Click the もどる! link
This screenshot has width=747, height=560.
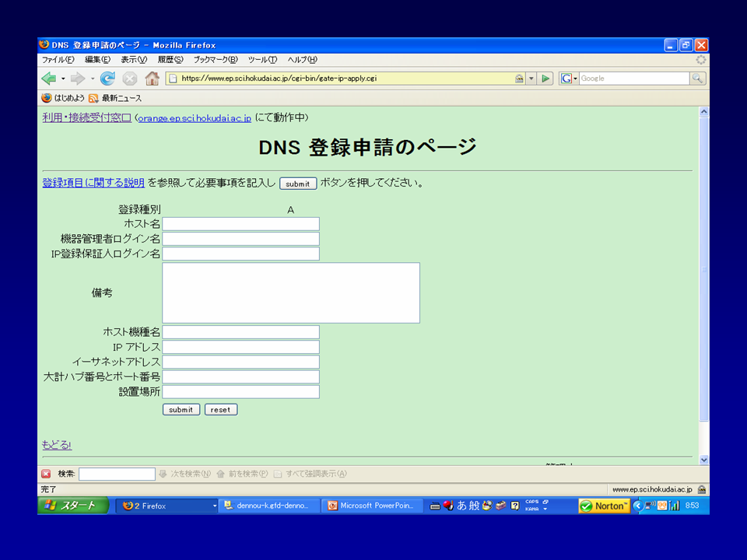[57, 445]
